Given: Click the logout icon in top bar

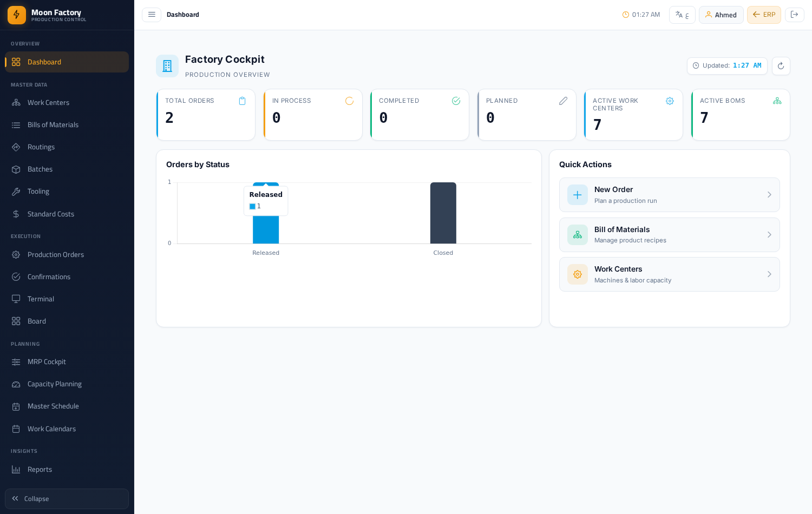Looking at the screenshot, I should 794,15.
